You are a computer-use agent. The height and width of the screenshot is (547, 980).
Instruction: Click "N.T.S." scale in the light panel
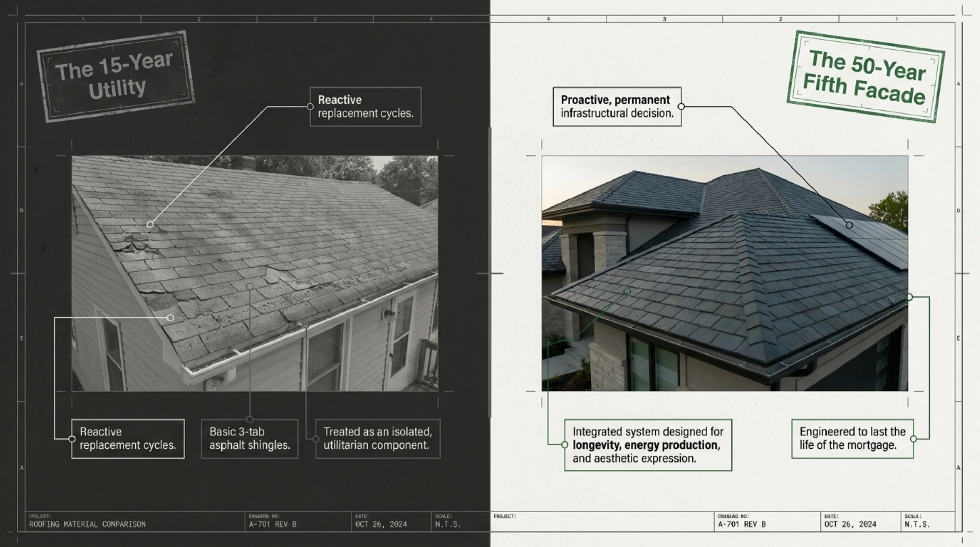click(x=917, y=524)
